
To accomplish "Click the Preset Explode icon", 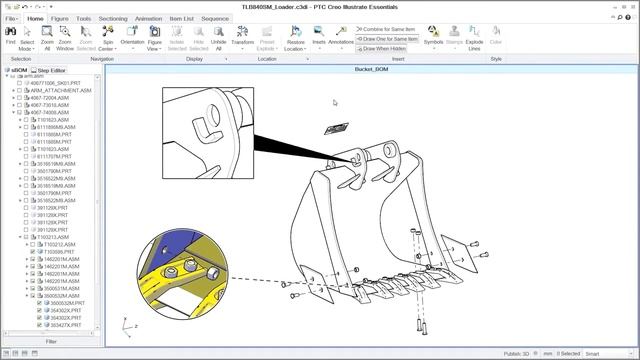I will pyautogui.click(x=267, y=31).
